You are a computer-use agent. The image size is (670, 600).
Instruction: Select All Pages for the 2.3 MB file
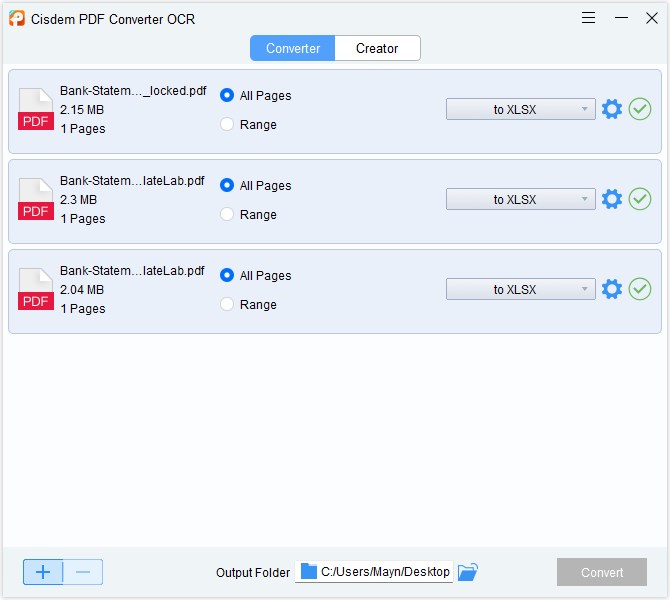click(256, 185)
